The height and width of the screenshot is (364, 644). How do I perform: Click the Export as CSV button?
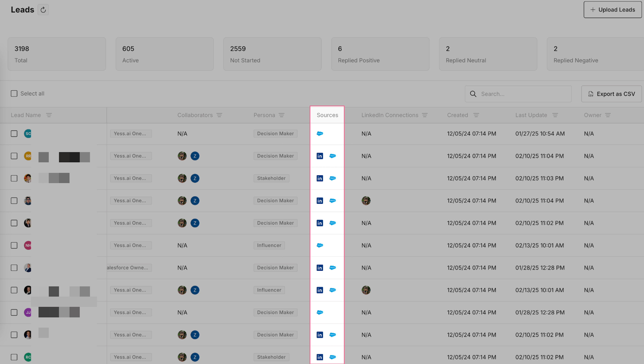(x=611, y=94)
